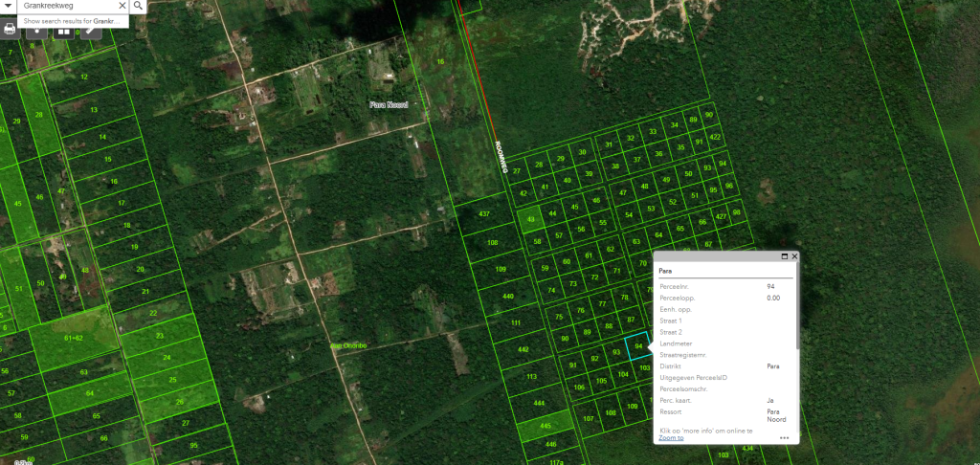The image size is (980, 465).
Task: Clear the Grankreekweg search text
Action: pos(122,7)
